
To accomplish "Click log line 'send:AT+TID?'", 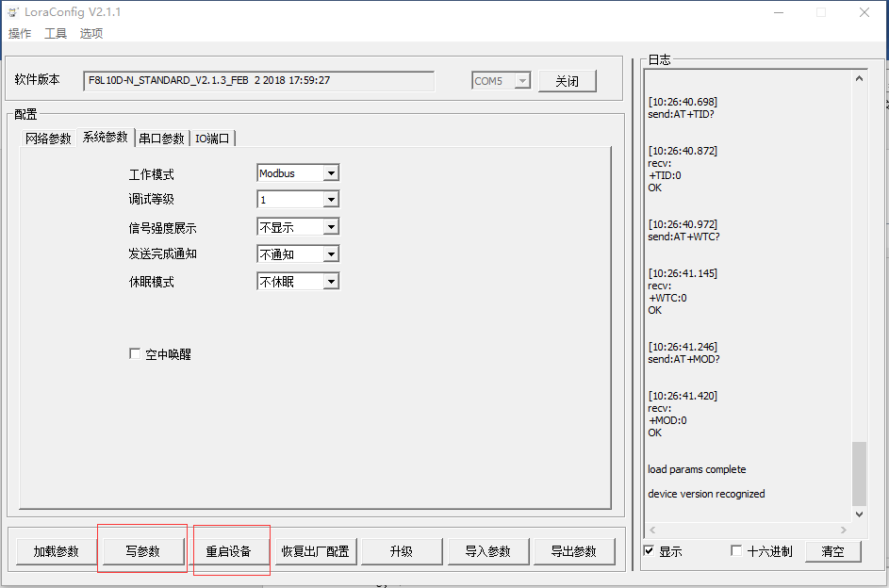I will pos(681,114).
